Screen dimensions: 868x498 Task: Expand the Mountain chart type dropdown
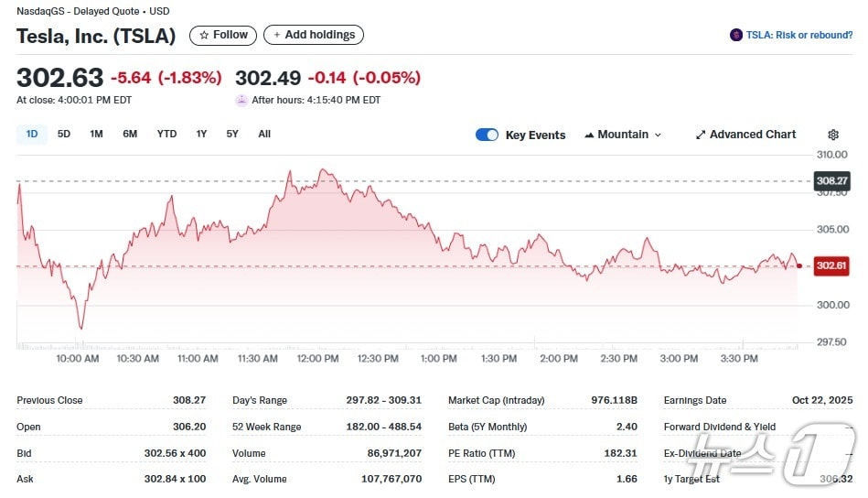click(x=658, y=135)
